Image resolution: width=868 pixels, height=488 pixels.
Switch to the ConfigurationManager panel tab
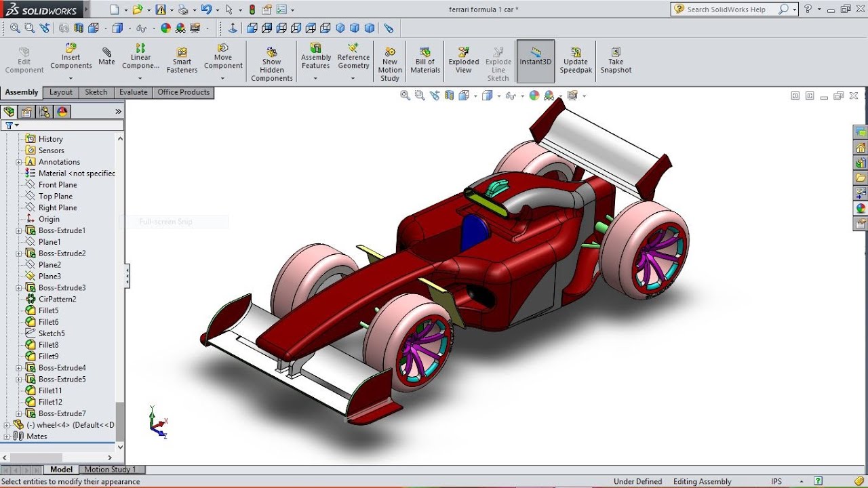click(44, 112)
